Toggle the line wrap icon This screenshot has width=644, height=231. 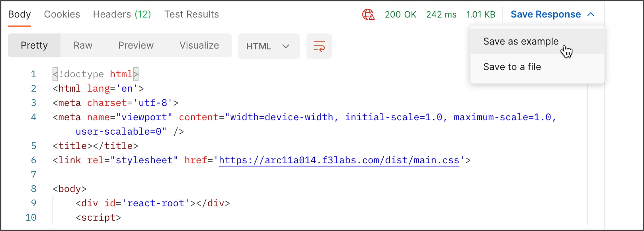coord(319,46)
